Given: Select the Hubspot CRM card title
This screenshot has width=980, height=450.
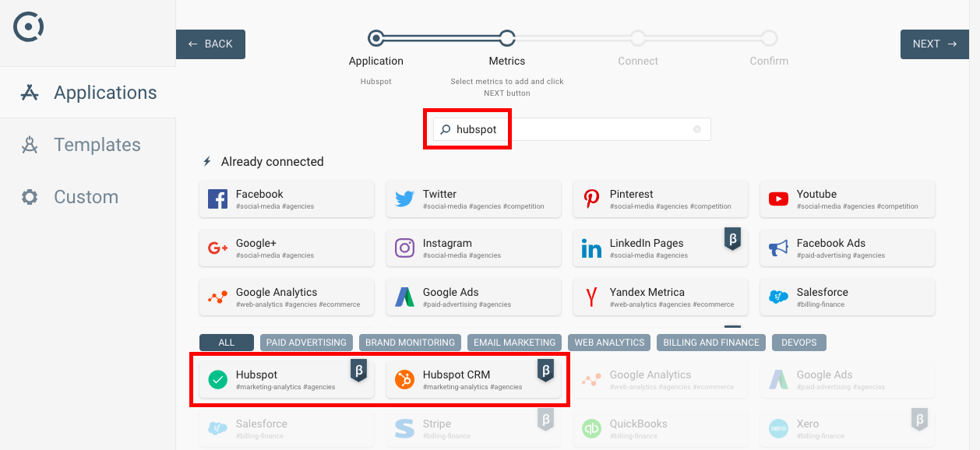Looking at the screenshot, I should pos(457,374).
